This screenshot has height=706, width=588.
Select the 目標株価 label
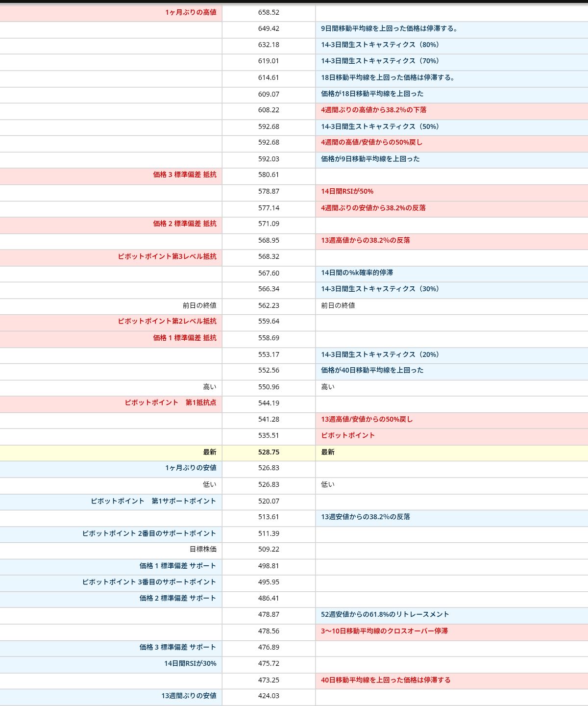tap(203, 549)
